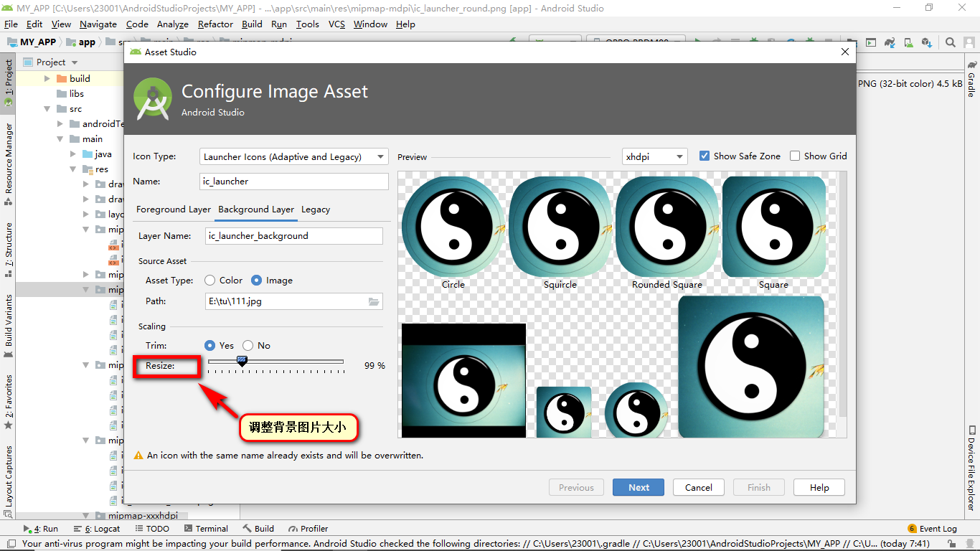Image resolution: width=980 pixels, height=551 pixels.
Task: Click the folder browse icon in Path field
Action: [x=374, y=301]
